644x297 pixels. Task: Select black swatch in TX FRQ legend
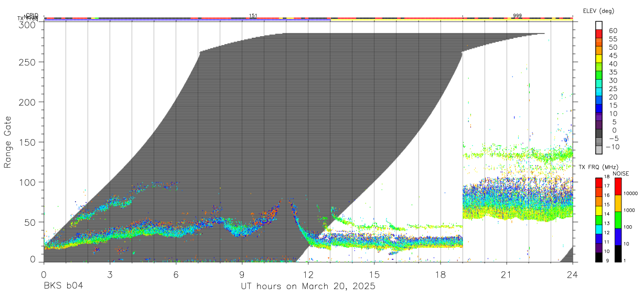click(599, 257)
